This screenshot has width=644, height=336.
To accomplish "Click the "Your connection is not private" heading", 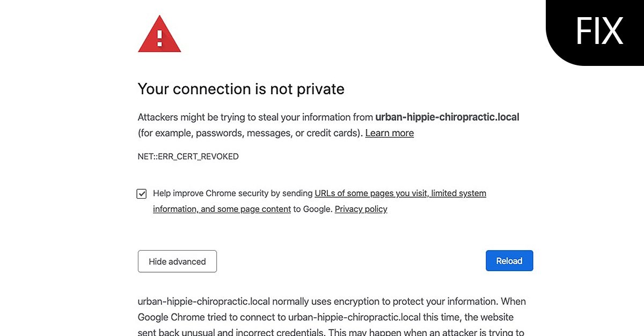I will 241,89.
